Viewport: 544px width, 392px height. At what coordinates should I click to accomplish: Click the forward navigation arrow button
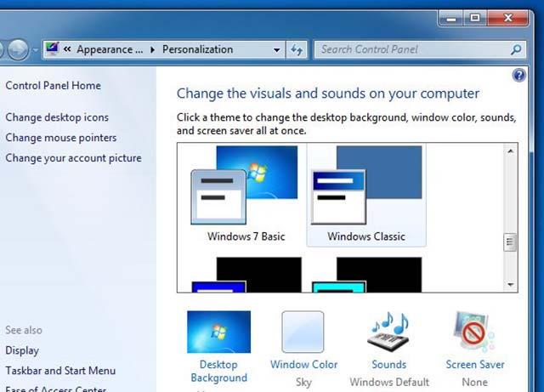pyautogui.click(x=18, y=49)
